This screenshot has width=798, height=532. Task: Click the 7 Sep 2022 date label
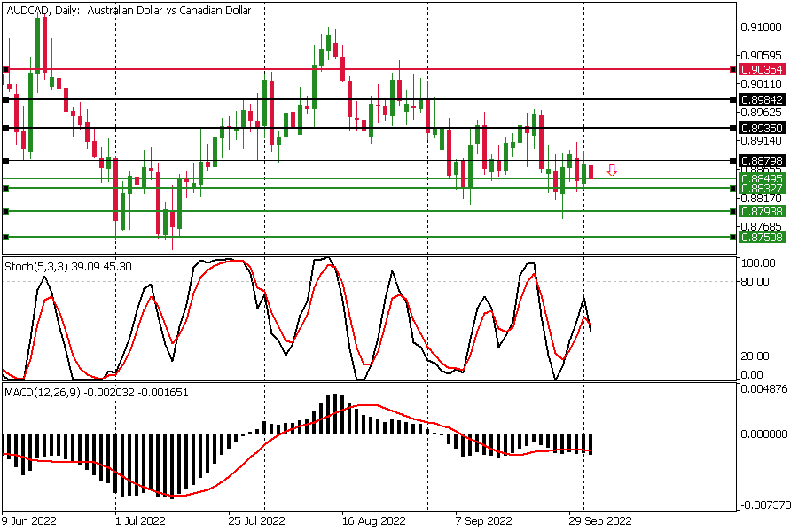point(483,521)
